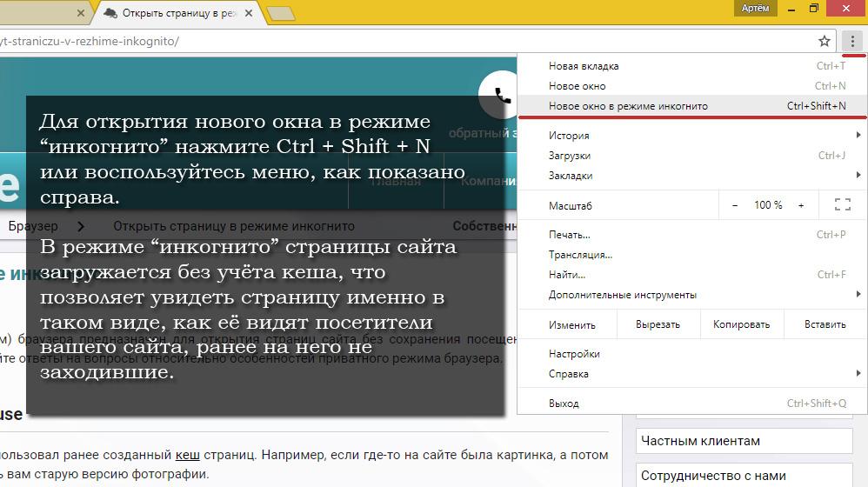This screenshot has height=487, width=868.
Task: Expand 'Дополнительные инструменты' submenu
Action: (x=692, y=295)
